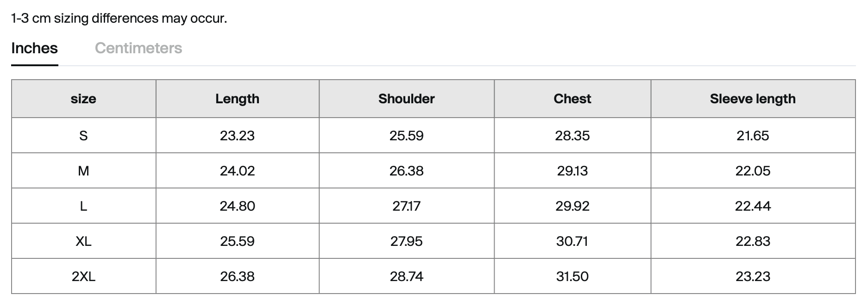The image size is (868, 307).
Task: Click the Length column header
Action: tap(237, 99)
